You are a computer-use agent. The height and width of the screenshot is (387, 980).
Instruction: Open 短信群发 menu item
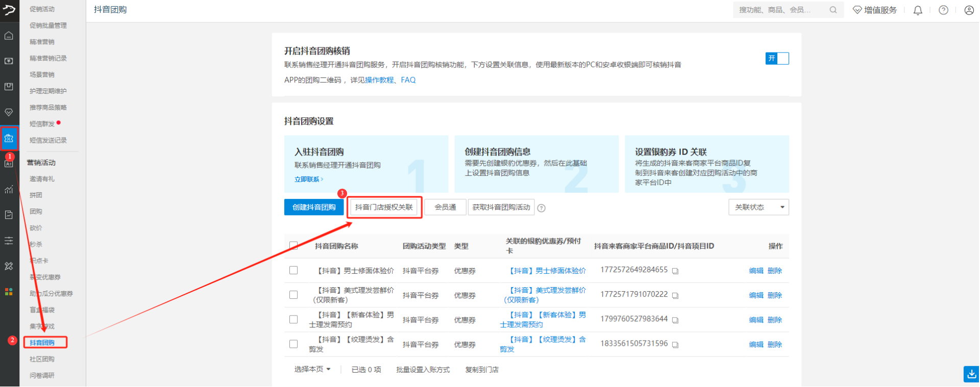tap(42, 124)
